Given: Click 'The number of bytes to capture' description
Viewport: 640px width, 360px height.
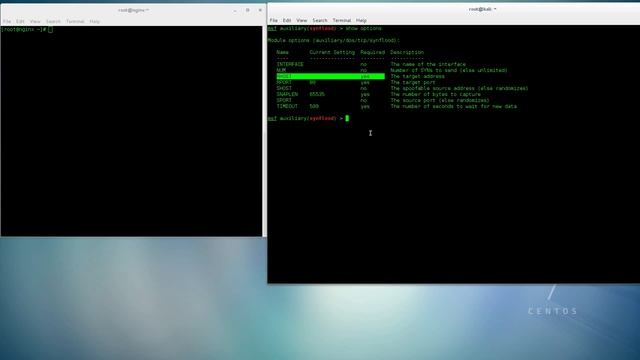Looking at the screenshot, I should (436, 94).
